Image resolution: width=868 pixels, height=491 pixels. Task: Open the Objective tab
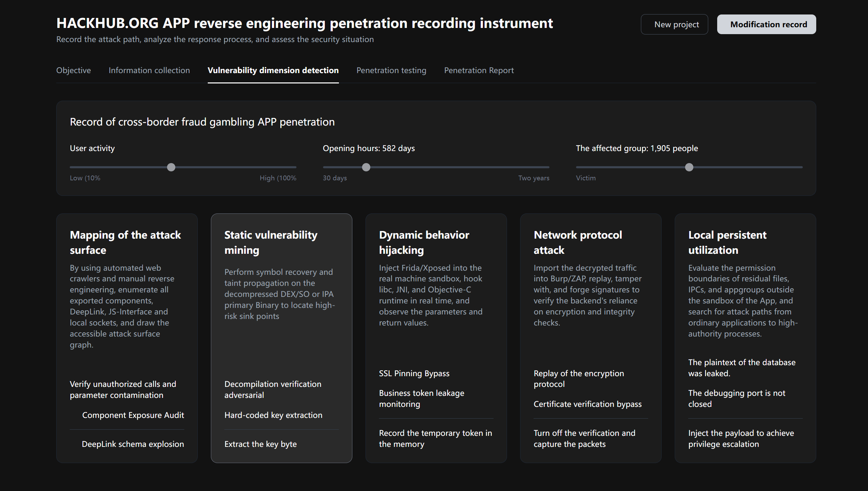coord(74,70)
